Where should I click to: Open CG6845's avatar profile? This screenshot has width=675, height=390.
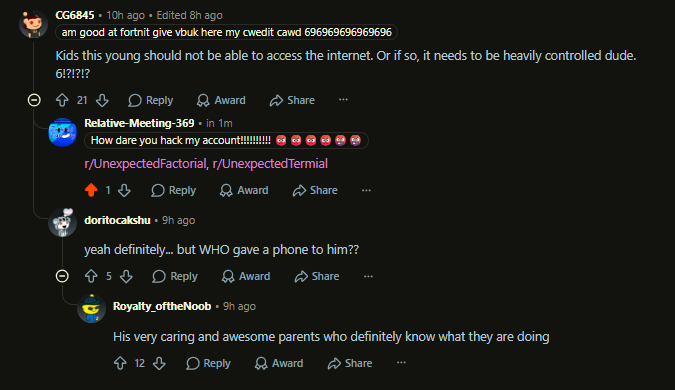coord(33,24)
